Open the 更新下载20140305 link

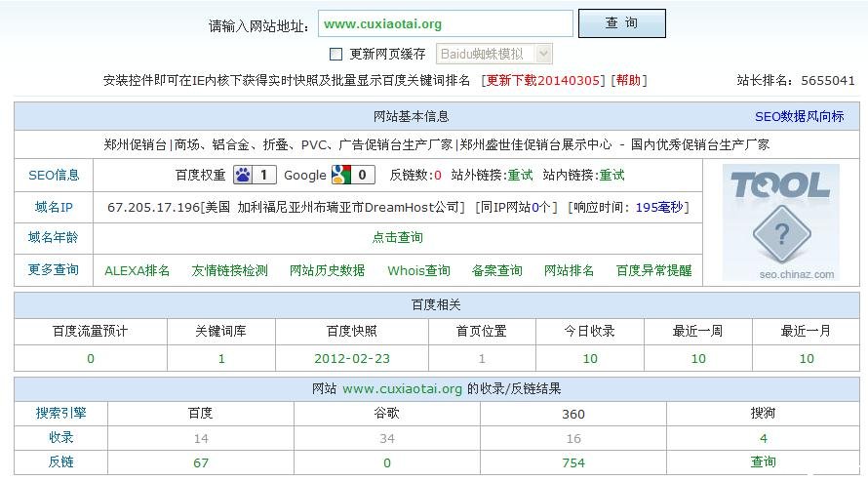pyautogui.click(x=542, y=80)
